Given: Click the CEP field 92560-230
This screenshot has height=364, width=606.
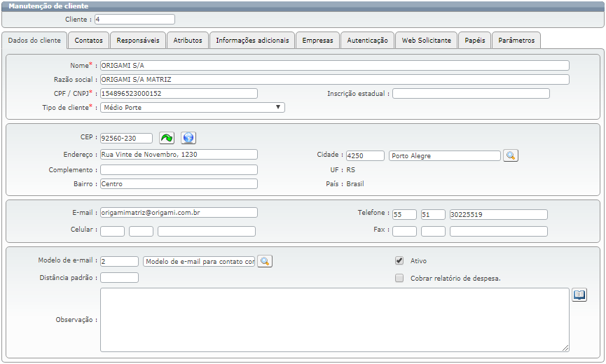Looking at the screenshot, I should tap(126, 138).
